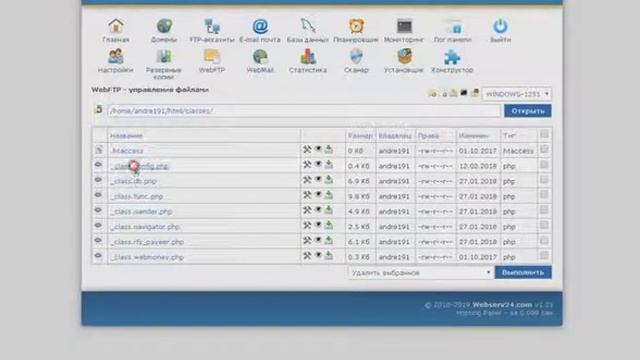Open WebFTP folder icon
The image size is (640, 360).
[x=212, y=56]
